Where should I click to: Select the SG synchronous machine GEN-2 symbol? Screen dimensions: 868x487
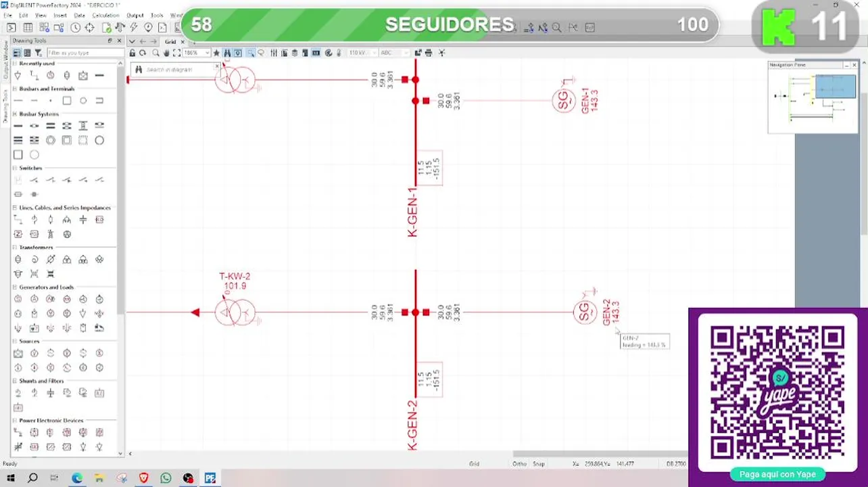coord(585,312)
